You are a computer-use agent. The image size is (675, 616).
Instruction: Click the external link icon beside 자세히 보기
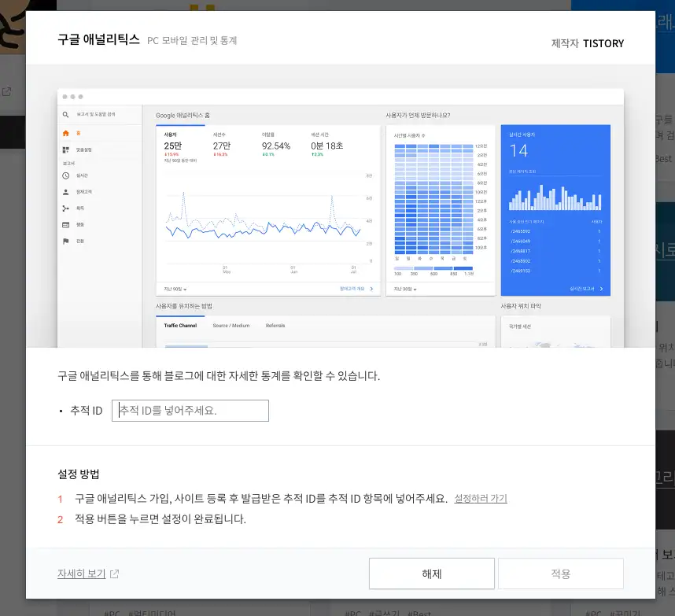(115, 574)
